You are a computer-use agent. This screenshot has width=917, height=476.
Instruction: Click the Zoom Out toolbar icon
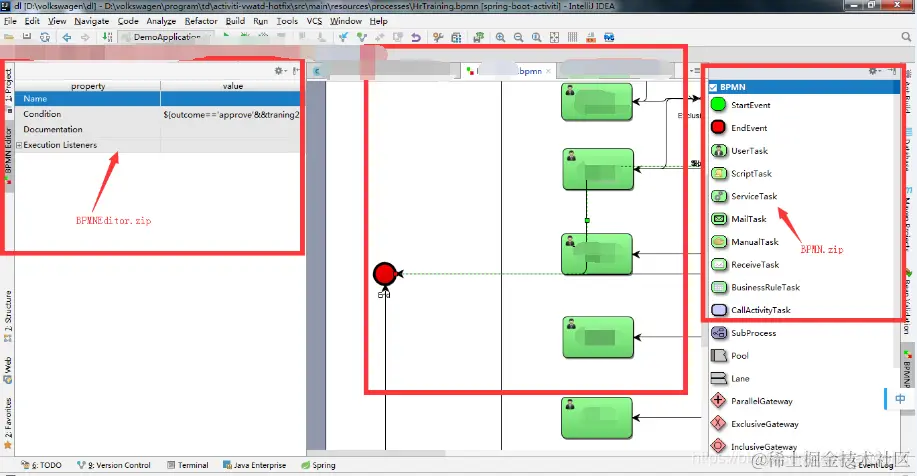518,37
